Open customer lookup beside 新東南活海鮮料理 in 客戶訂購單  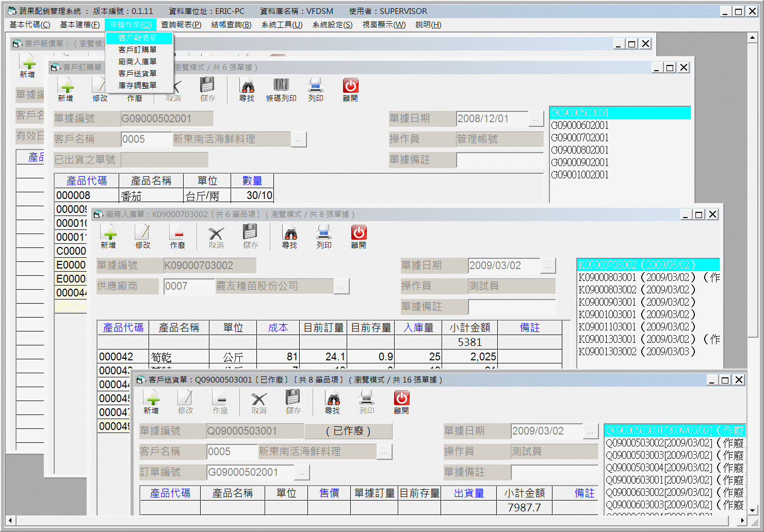(x=299, y=140)
